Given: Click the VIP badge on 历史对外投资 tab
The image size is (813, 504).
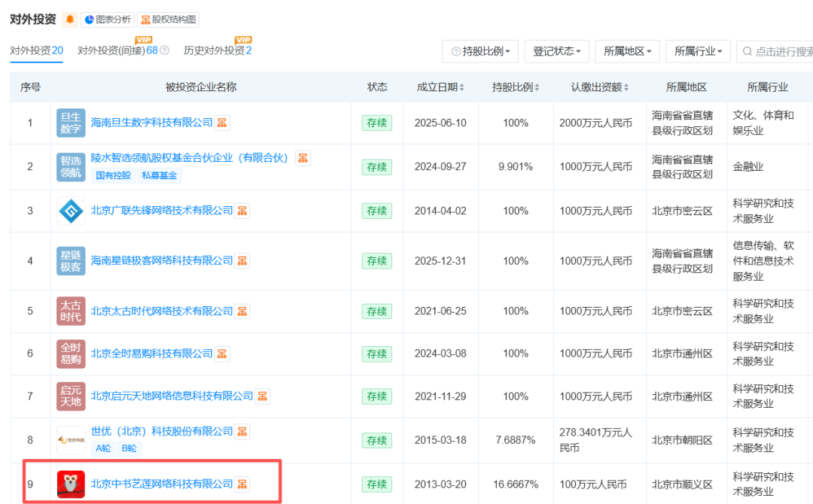Looking at the screenshot, I should (242, 39).
